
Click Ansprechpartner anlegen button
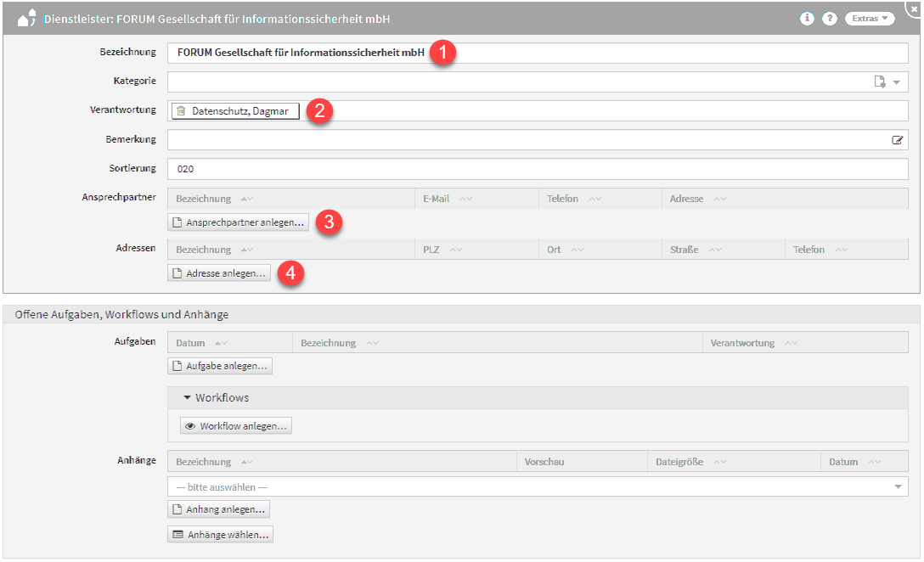coord(238,222)
